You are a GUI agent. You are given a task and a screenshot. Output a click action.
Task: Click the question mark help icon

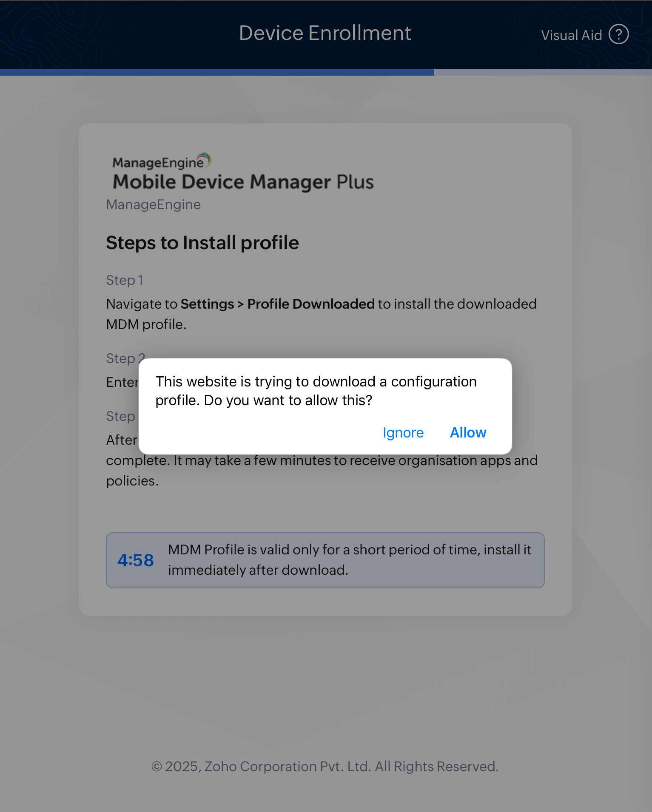[x=619, y=34]
